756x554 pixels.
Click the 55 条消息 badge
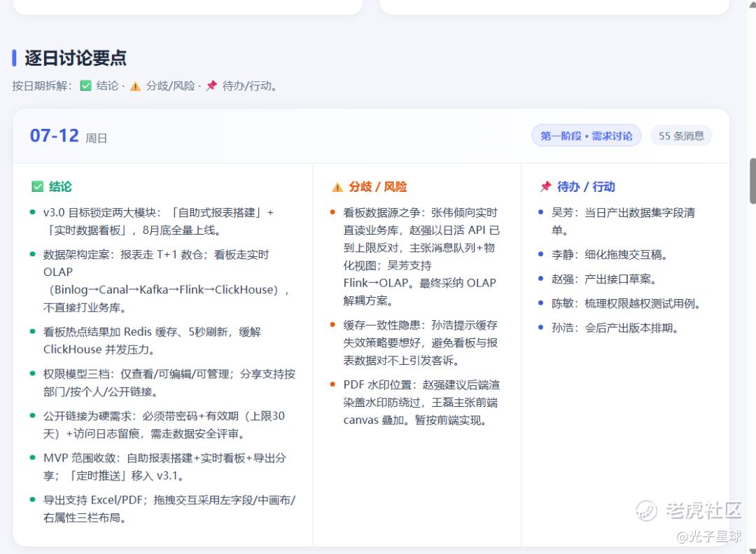(681, 136)
